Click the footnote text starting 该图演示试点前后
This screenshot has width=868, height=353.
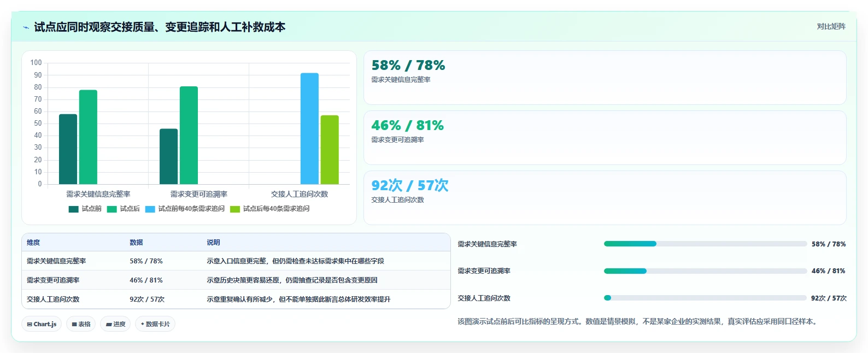point(638,321)
